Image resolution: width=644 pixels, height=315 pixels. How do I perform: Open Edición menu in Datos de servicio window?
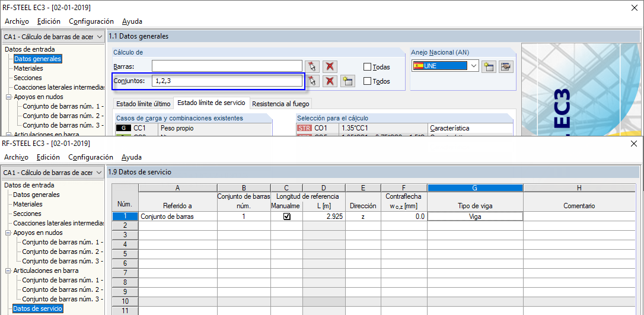tap(48, 157)
